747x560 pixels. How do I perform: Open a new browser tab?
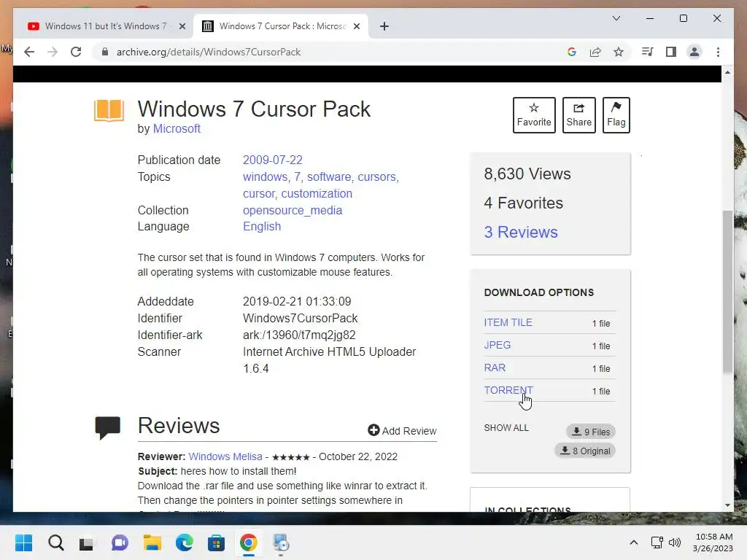[384, 26]
